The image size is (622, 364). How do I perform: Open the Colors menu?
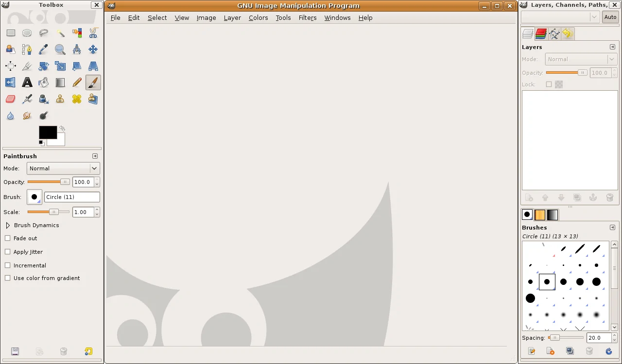coord(258,18)
